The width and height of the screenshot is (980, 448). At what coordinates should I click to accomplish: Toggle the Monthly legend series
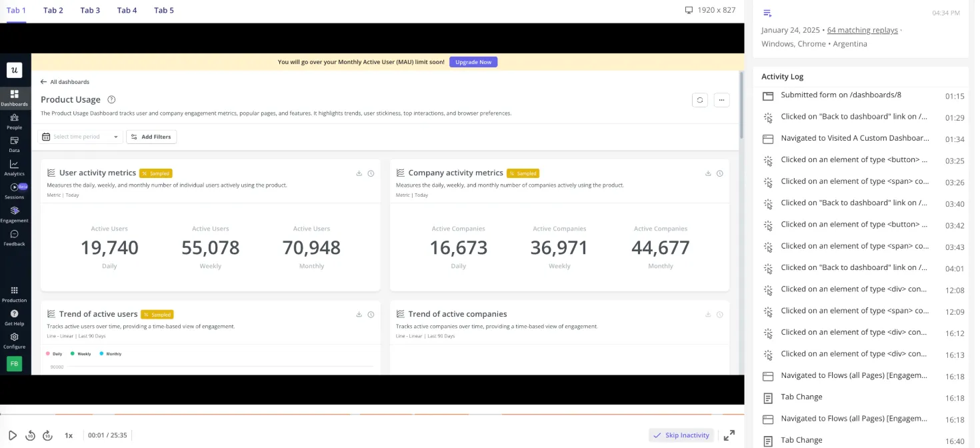click(x=111, y=354)
